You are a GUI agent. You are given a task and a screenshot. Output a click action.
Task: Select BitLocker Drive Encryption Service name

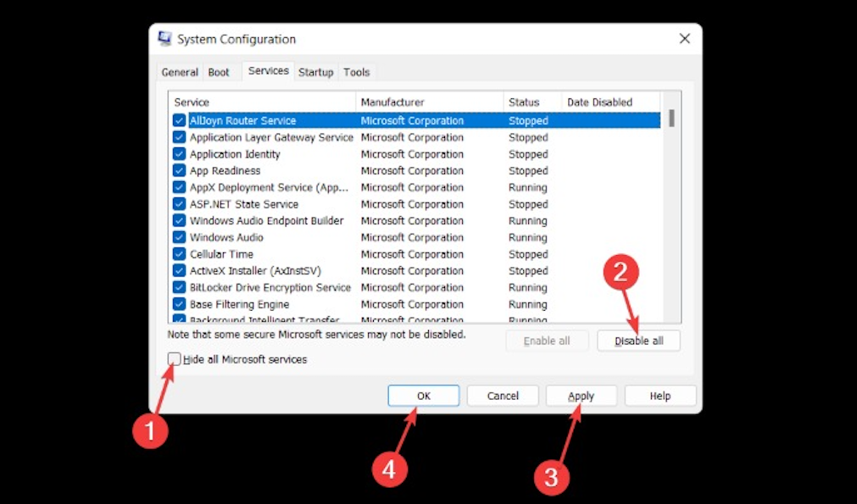(270, 287)
